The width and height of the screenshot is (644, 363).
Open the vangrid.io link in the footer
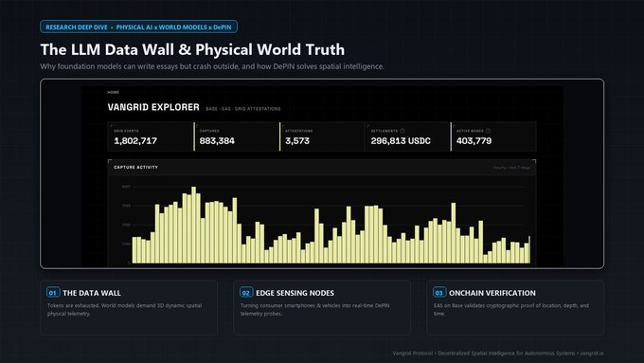[592, 354]
